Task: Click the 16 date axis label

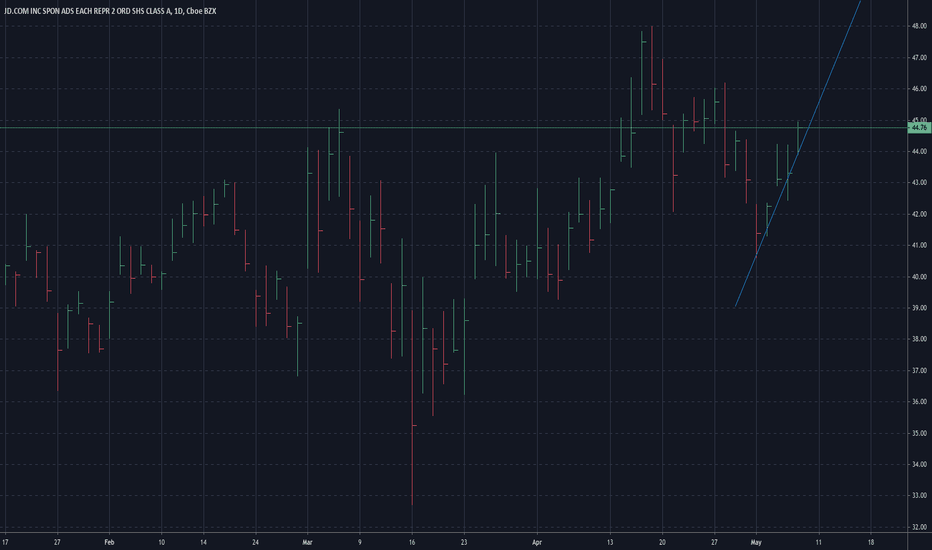Action: click(412, 542)
